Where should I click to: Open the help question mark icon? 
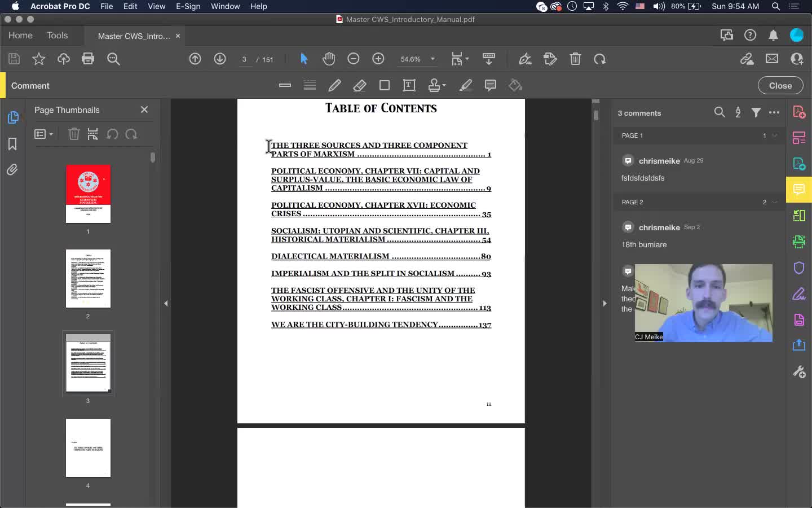click(x=750, y=35)
